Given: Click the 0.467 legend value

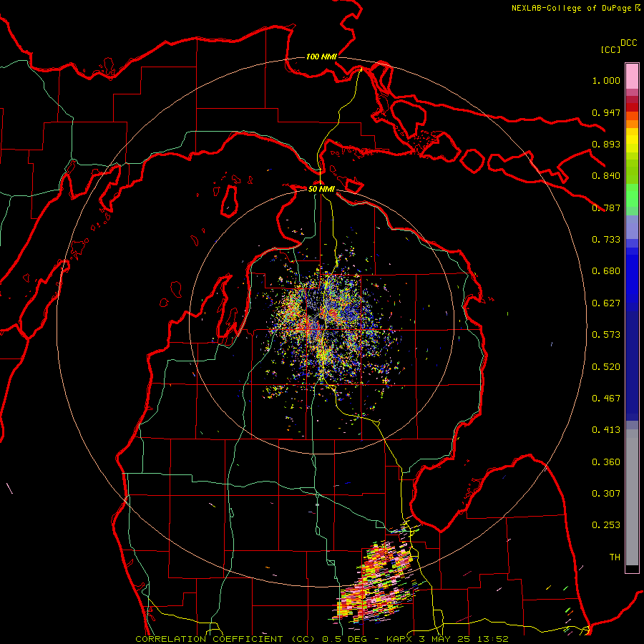Looking at the screenshot, I should coord(606,399).
